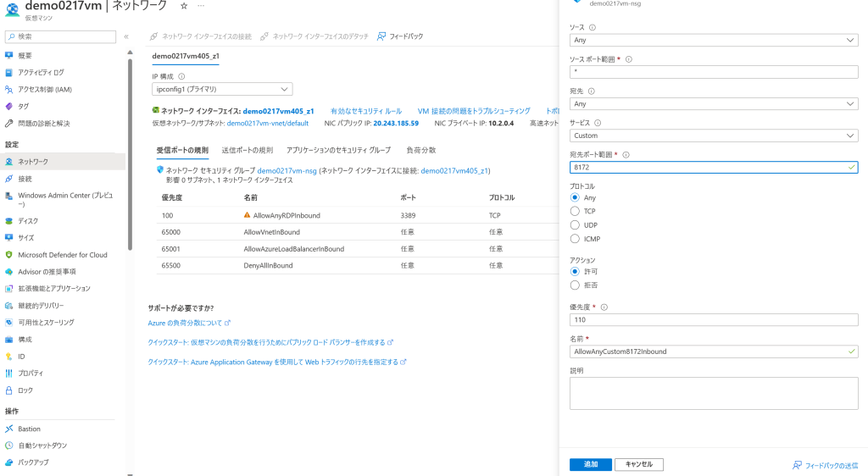Open ネットワーク in the sidebar menu

pos(63,162)
